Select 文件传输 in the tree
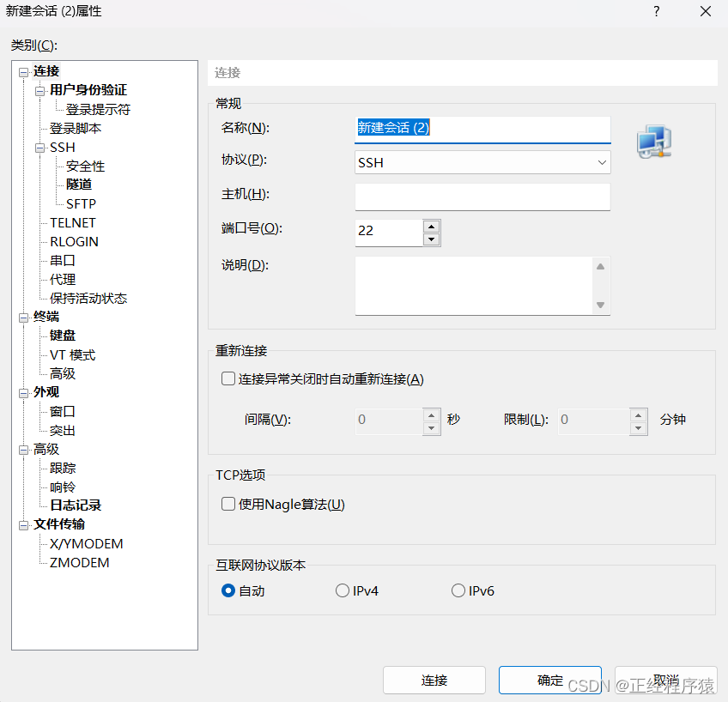The width and height of the screenshot is (728, 702). tap(59, 524)
